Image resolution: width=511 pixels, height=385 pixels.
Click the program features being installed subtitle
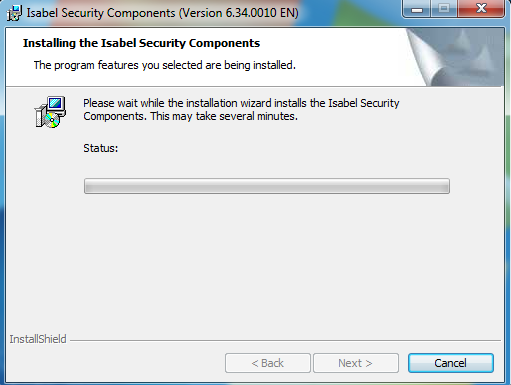coord(165,65)
